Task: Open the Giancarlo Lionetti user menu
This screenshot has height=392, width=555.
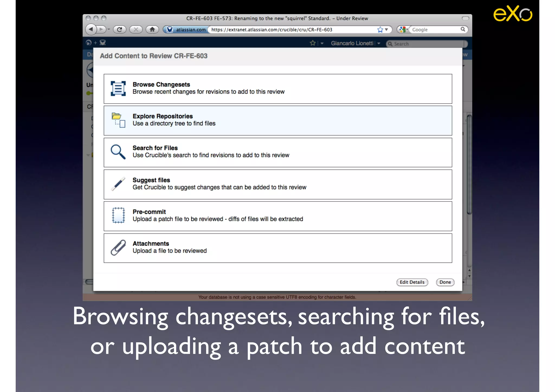Action: click(x=355, y=43)
